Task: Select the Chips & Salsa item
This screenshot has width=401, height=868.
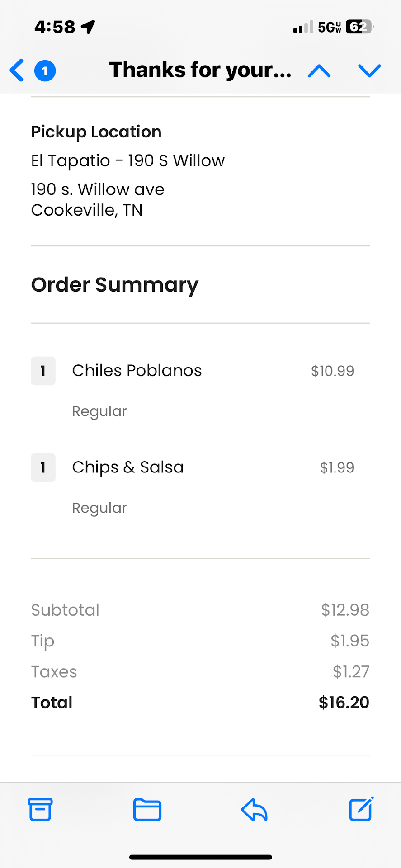Action: click(x=128, y=467)
